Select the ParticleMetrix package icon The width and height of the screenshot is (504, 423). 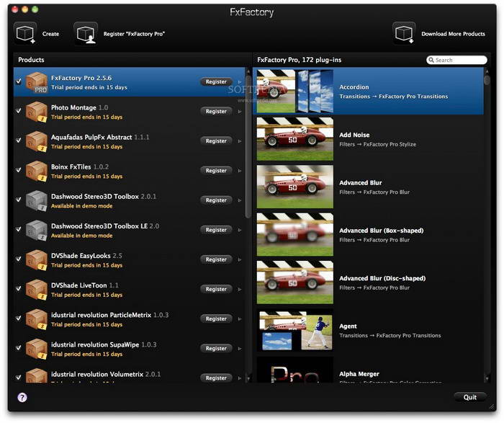[x=36, y=319]
